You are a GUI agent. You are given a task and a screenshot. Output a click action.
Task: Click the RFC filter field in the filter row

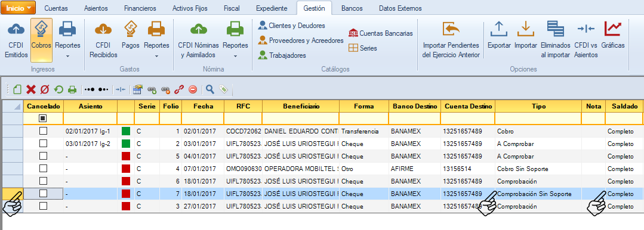[243, 119]
